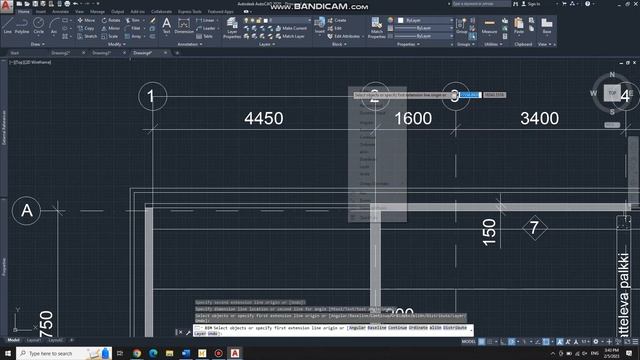The height and width of the screenshot is (360, 640).
Task: Select the Trim tool
Action: (133, 20)
